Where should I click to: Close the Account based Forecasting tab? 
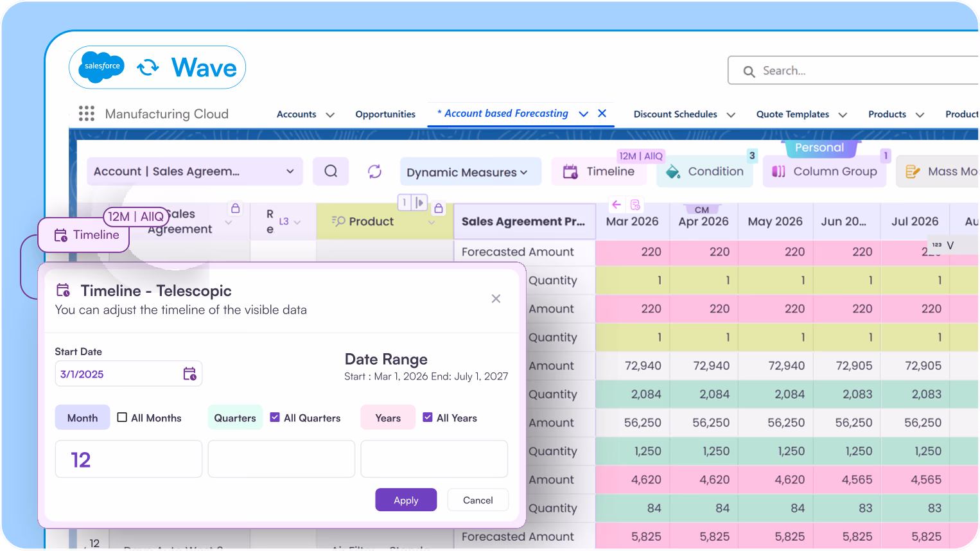point(602,113)
